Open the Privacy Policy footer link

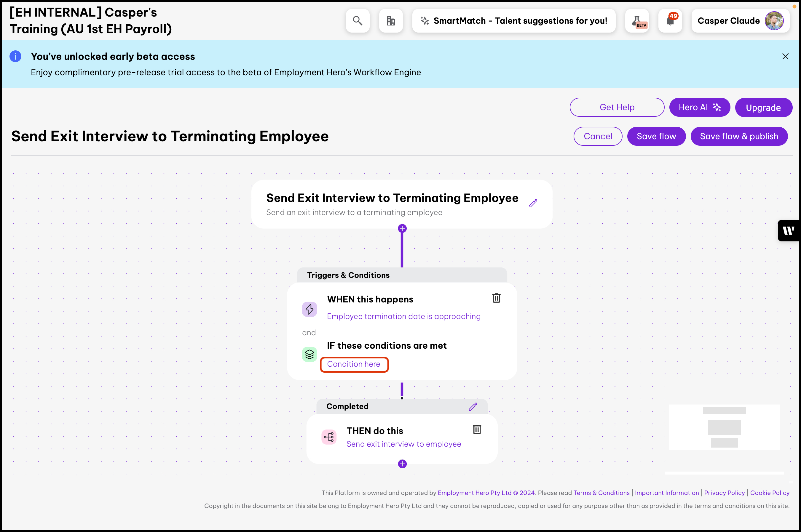(724, 493)
